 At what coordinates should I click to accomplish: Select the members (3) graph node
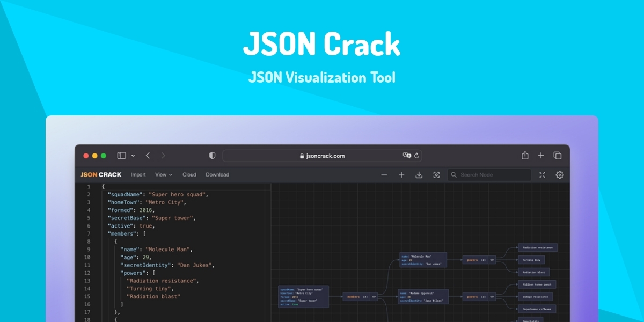tap(361, 296)
